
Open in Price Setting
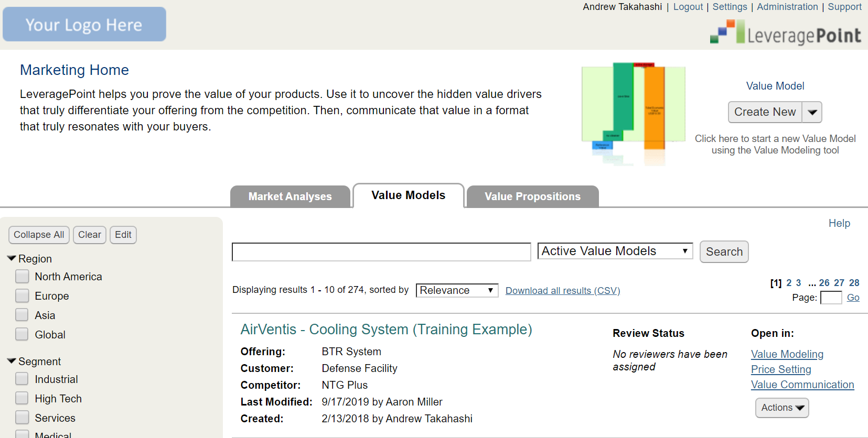point(781,369)
